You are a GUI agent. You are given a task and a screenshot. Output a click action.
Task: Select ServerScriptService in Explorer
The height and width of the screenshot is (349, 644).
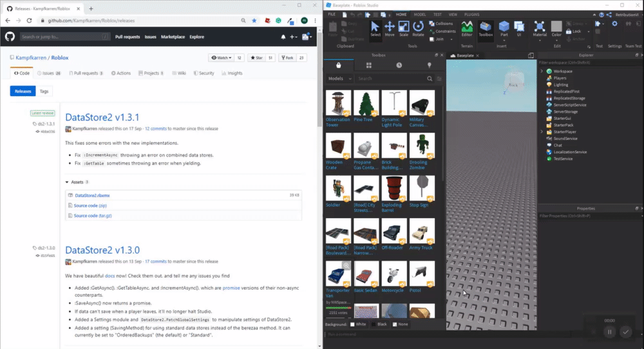point(570,105)
